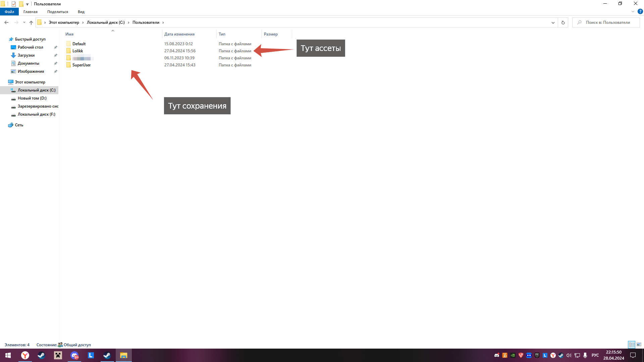This screenshot has height=362, width=644.
Task: Open Документы in the sidebar
Action: [29, 63]
